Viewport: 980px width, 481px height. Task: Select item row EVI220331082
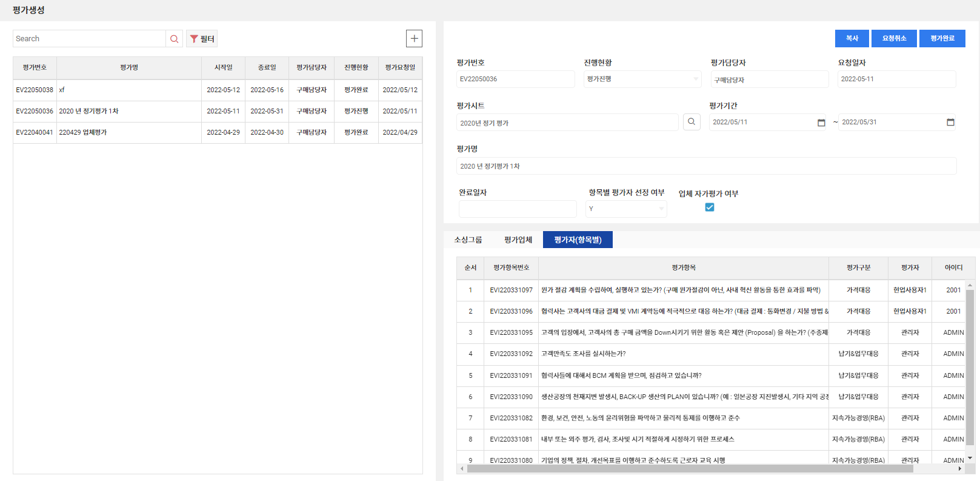tap(711, 418)
